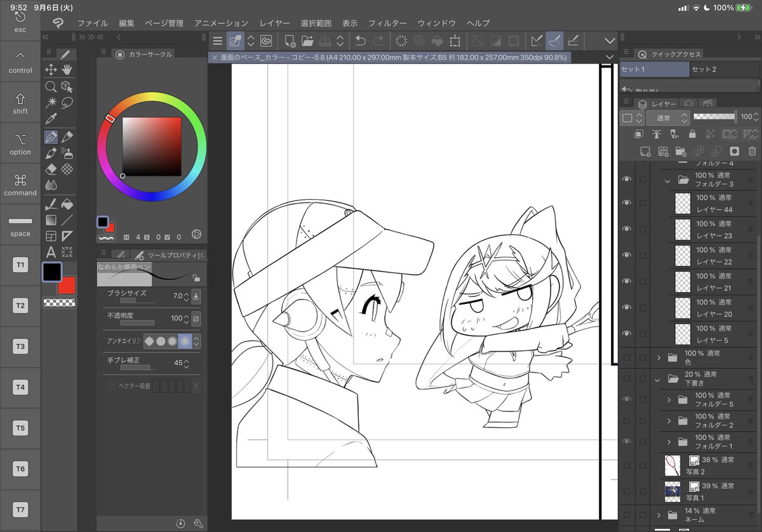
Task: Select the Gradient tool
Action: [51, 220]
